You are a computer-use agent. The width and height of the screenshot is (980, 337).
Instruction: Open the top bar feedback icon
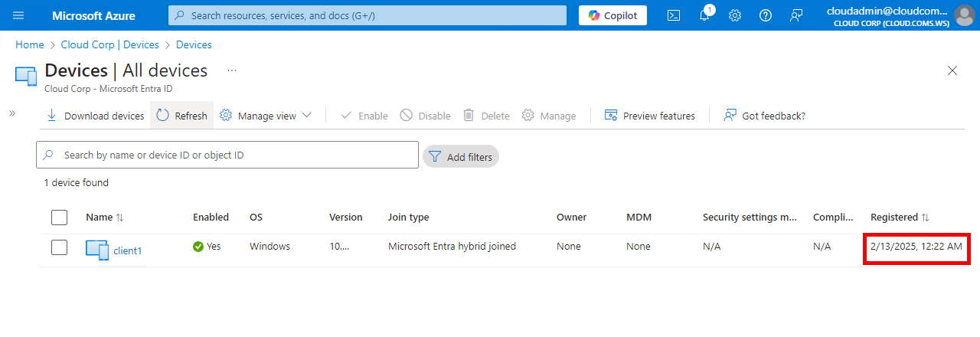click(x=796, y=15)
